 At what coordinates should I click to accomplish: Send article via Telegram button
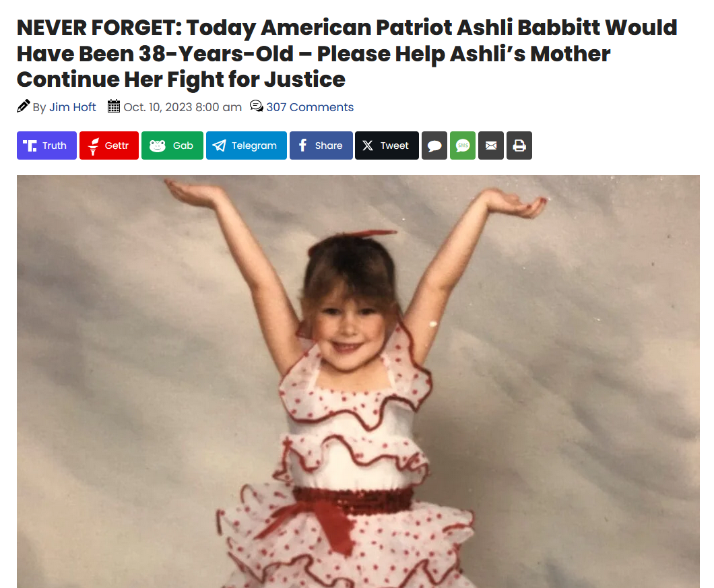click(247, 145)
